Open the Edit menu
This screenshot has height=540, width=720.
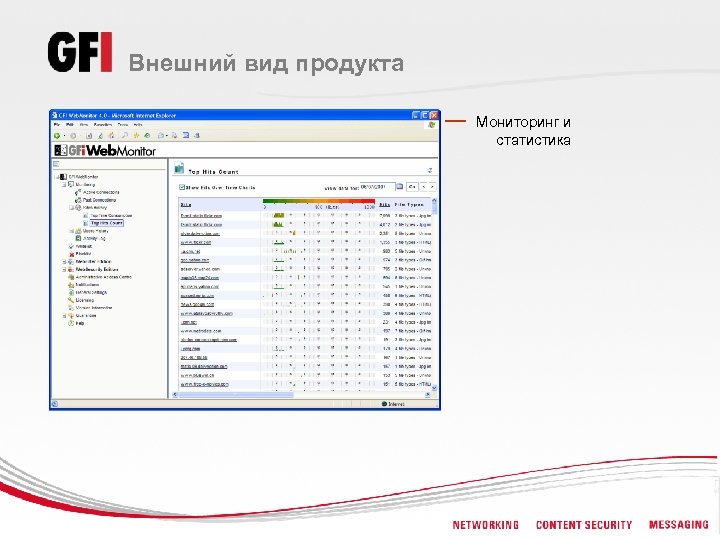tap(70, 125)
